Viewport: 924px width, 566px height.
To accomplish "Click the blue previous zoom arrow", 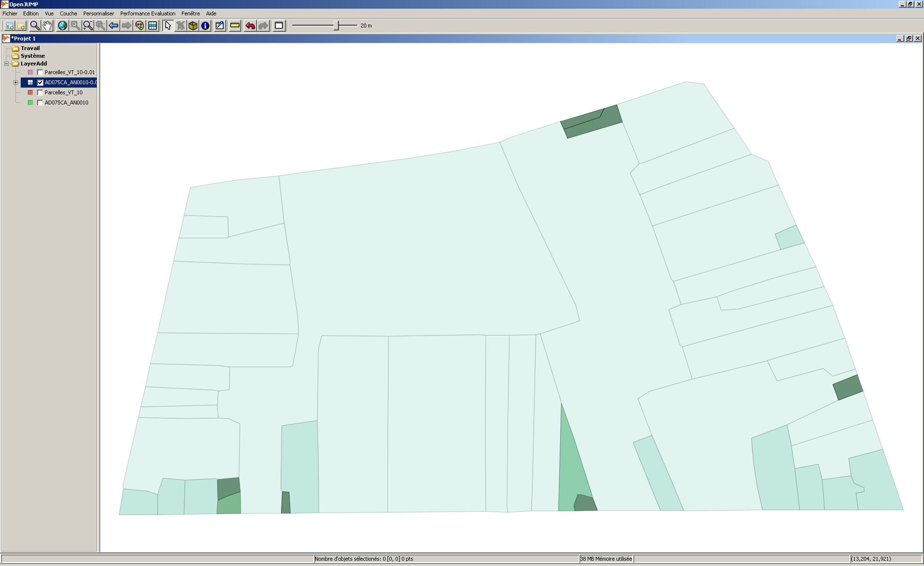I will [114, 26].
